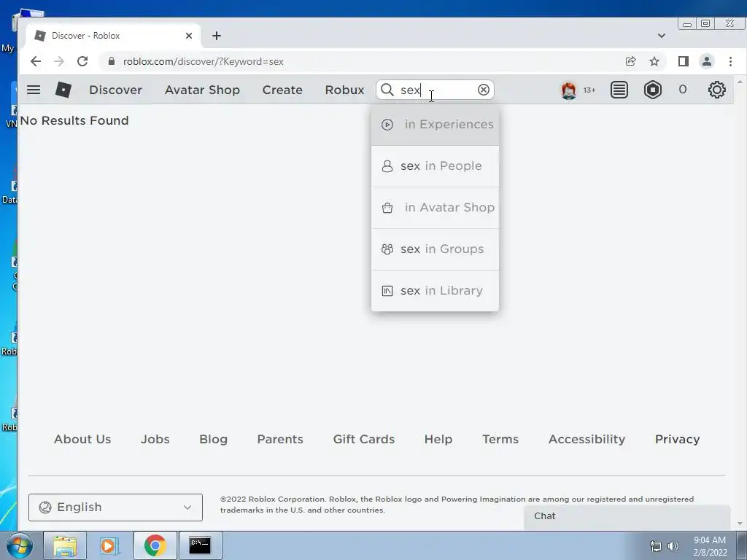Open the English language dropdown

115,507
